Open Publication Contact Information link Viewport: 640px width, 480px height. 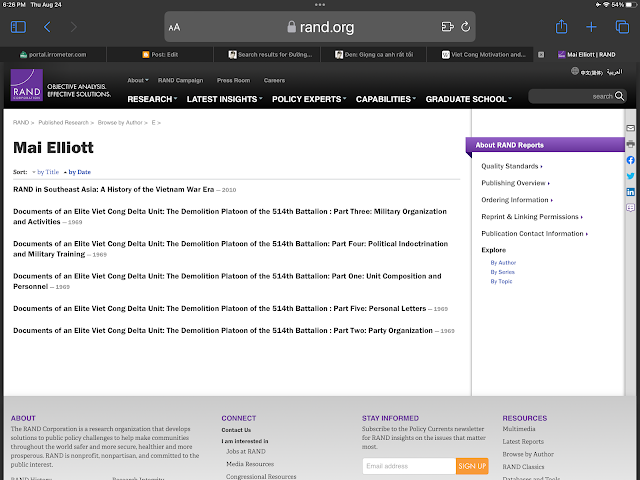534,233
